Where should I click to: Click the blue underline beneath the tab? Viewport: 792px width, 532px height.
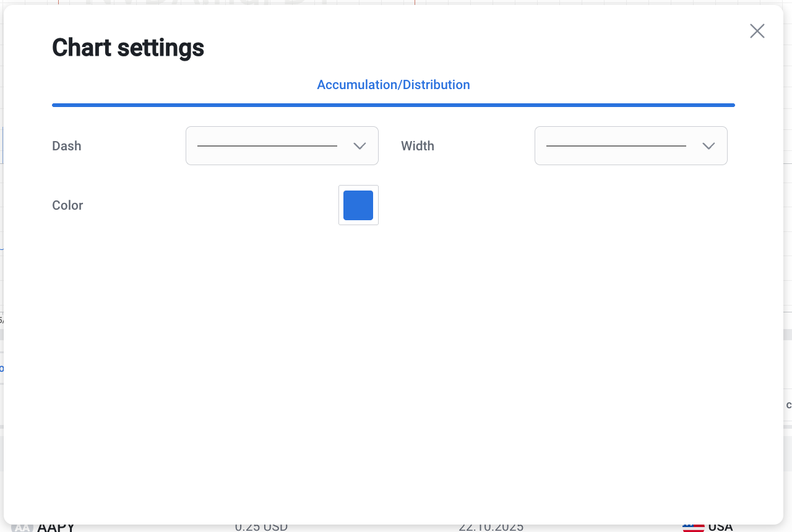(x=393, y=105)
